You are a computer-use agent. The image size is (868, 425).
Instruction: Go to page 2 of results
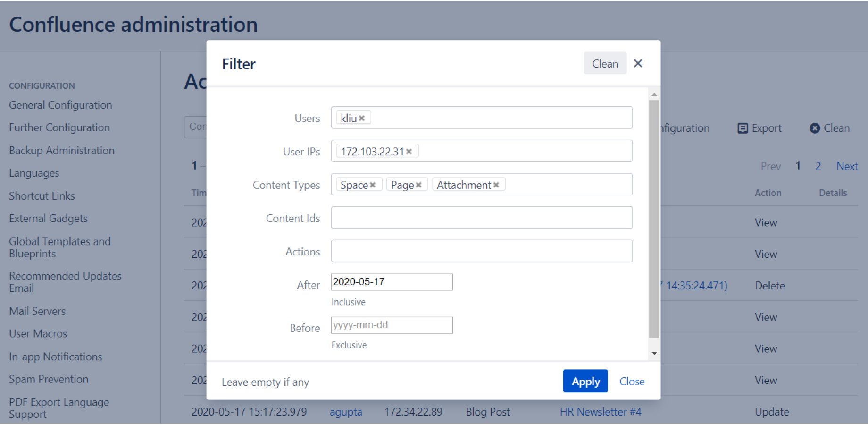pos(818,166)
